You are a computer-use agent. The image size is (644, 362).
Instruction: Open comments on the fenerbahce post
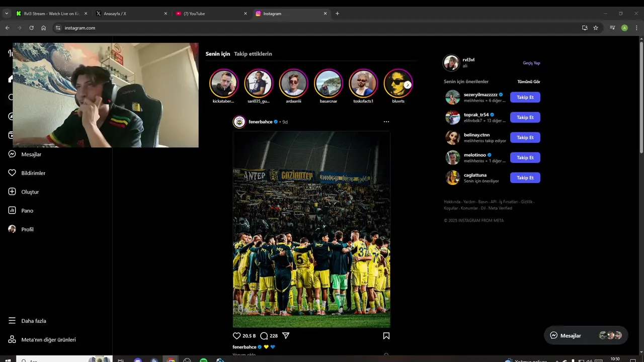pos(264,336)
